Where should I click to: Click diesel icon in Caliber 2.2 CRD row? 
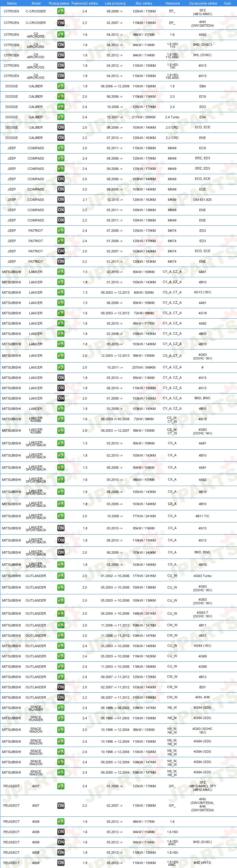[61, 138]
